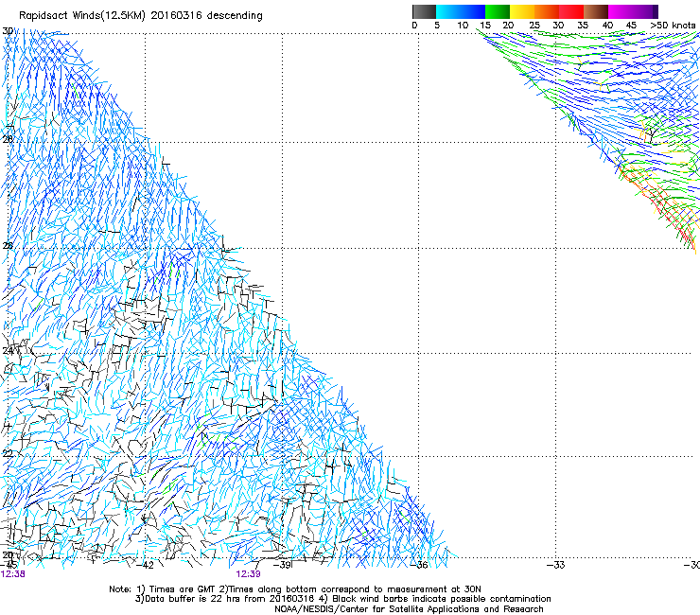Click the '0' legend scale label
700x615 pixels.
pyautogui.click(x=414, y=26)
